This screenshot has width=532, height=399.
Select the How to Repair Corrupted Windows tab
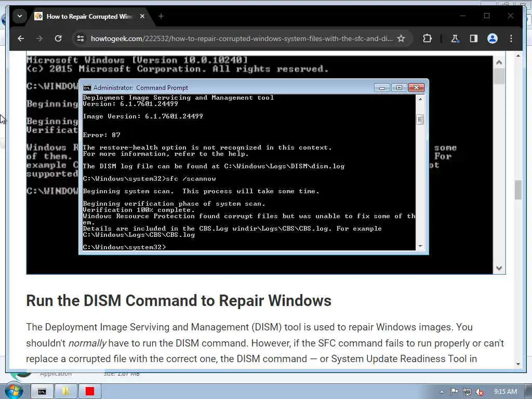coord(89,16)
